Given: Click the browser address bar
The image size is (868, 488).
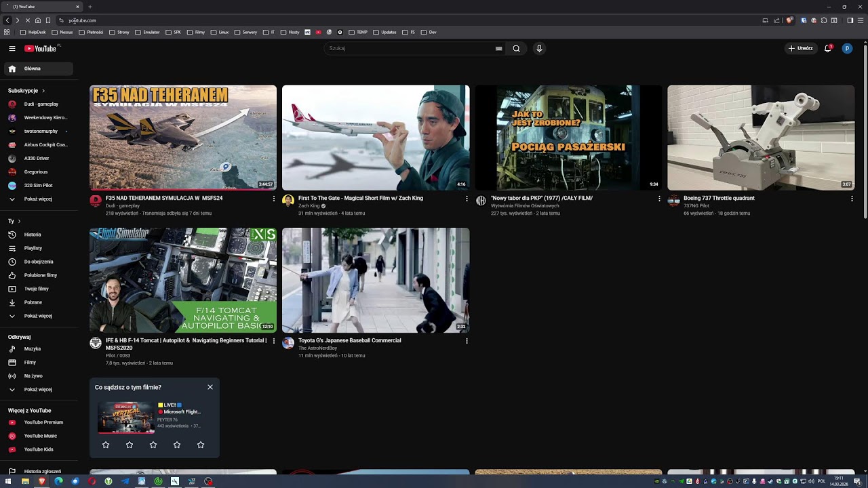Looking at the screenshot, I should (407, 20).
